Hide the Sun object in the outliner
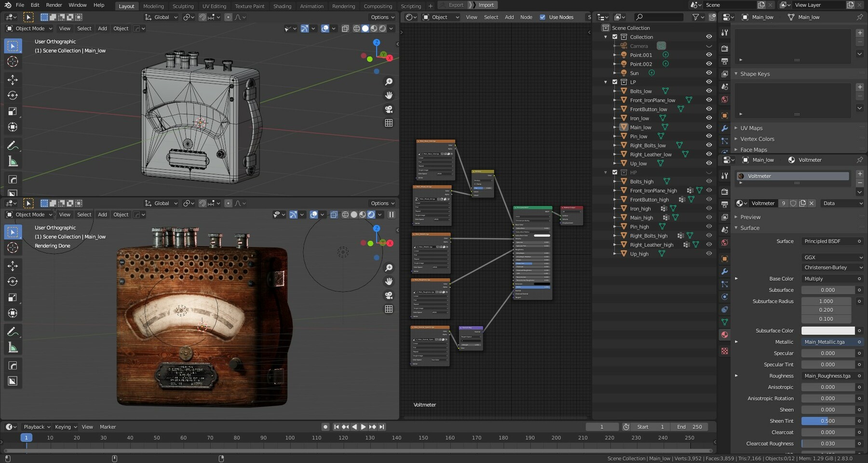Image resolution: width=868 pixels, height=463 pixels. point(709,73)
